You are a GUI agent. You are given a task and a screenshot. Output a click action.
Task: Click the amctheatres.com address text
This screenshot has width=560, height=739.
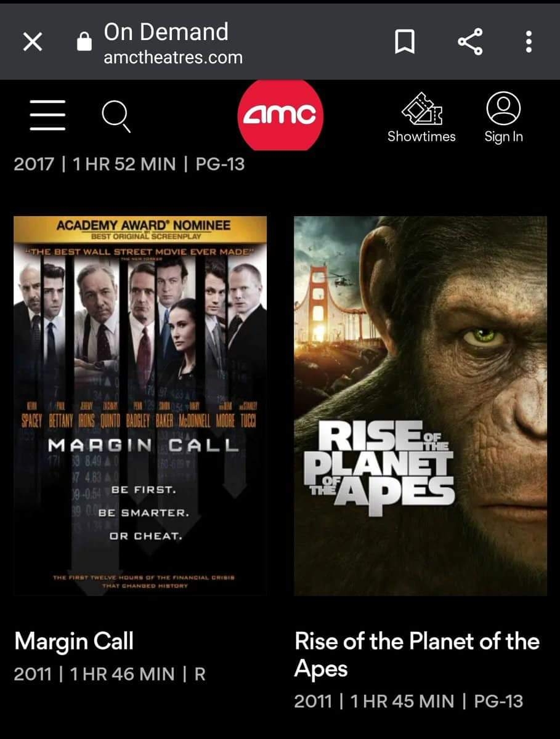pyautogui.click(x=173, y=58)
